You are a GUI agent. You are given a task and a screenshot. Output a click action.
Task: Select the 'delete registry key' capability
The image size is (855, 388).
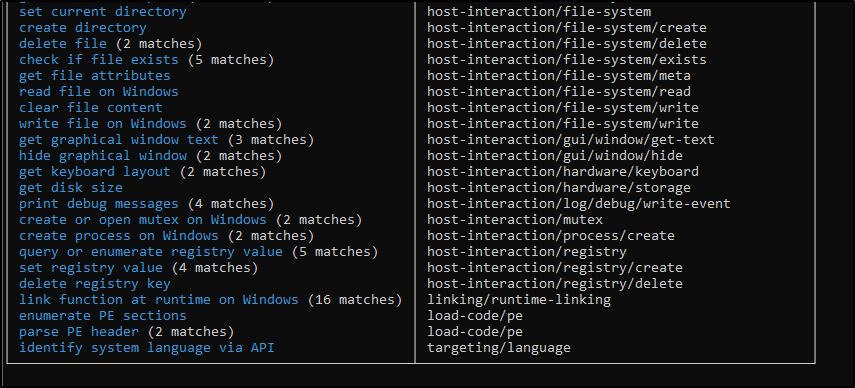pos(95,284)
